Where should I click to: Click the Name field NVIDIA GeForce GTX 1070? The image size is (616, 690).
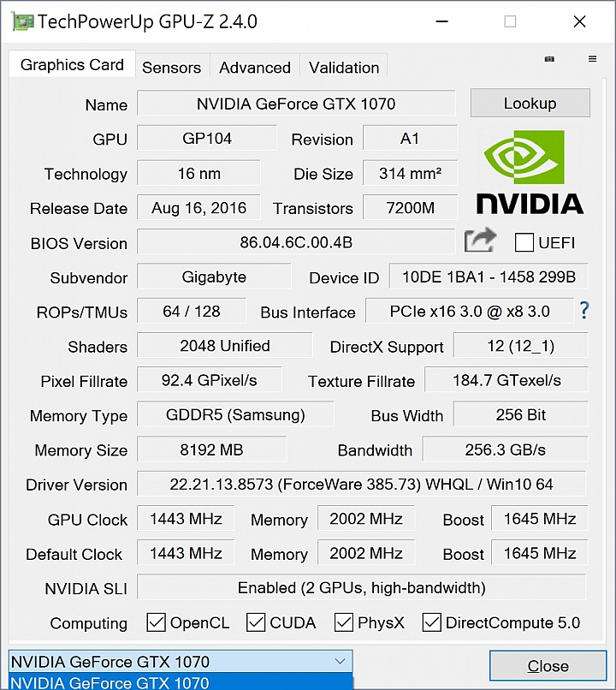click(x=296, y=104)
